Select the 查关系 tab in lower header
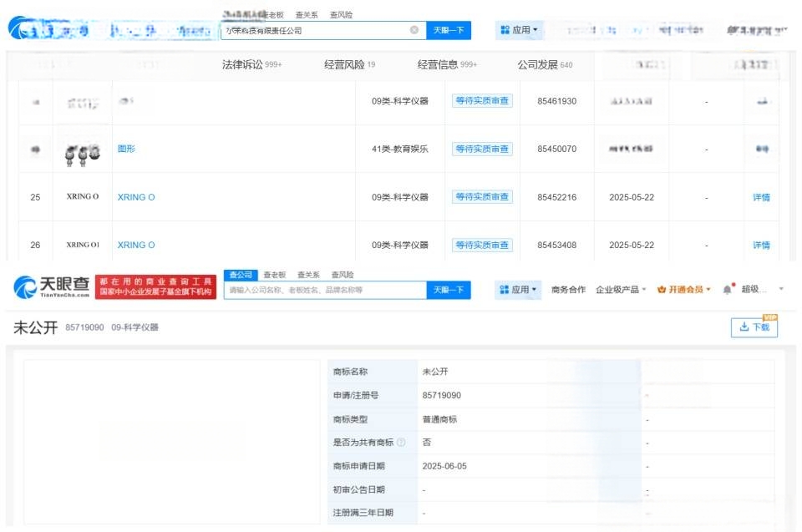This screenshot has height=532, width=802. tap(308, 275)
